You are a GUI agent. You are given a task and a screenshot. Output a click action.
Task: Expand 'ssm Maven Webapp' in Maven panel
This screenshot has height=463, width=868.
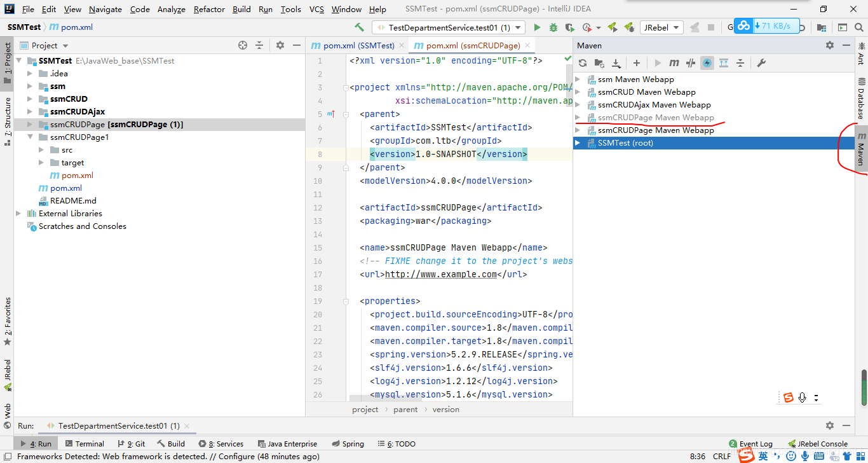(x=578, y=79)
